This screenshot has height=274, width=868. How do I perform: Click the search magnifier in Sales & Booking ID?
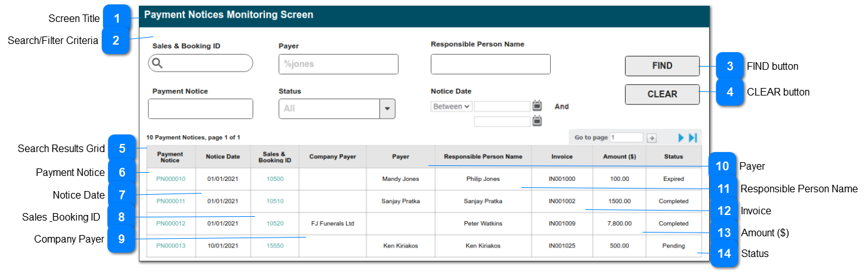tap(158, 63)
